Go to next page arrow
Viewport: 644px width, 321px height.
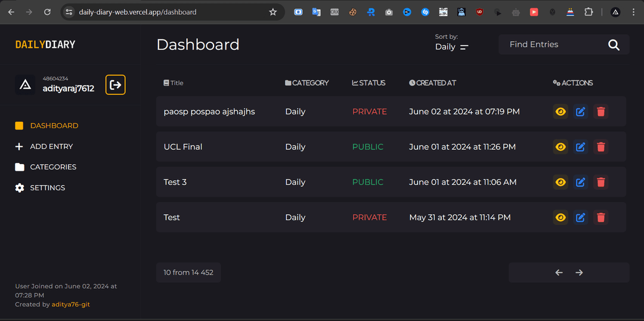(579, 273)
